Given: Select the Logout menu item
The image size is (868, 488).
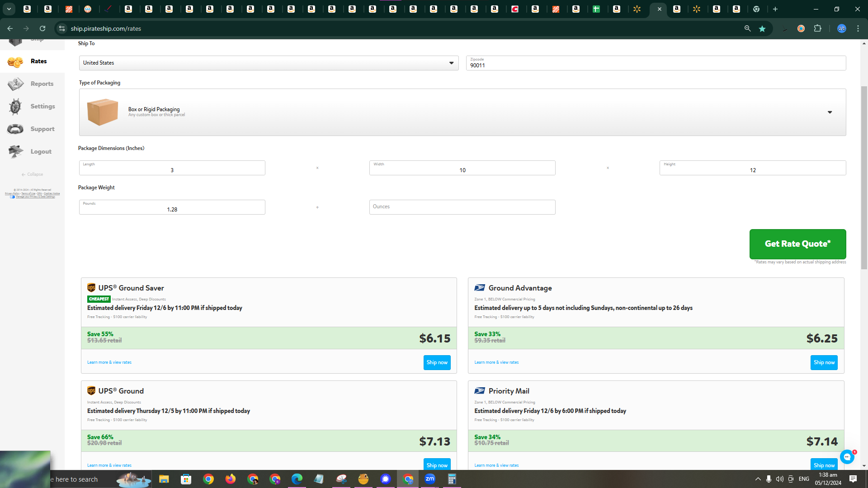Looking at the screenshot, I should tap(41, 152).
